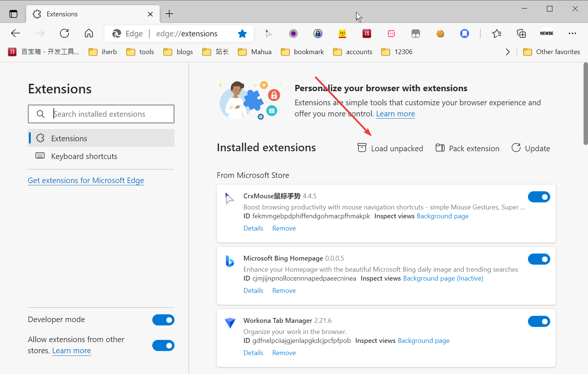Toggle Developer mode switch
This screenshot has height=374, width=588.
point(163,320)
